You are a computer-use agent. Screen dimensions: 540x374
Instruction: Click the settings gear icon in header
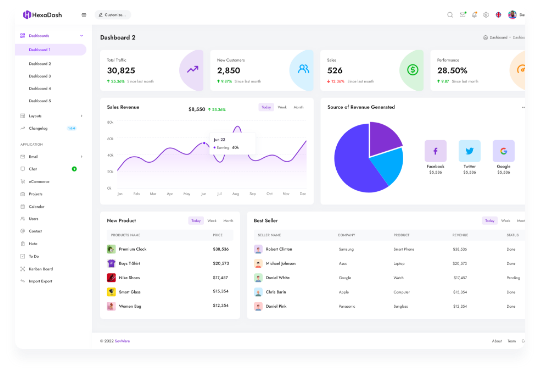[486, 15]
